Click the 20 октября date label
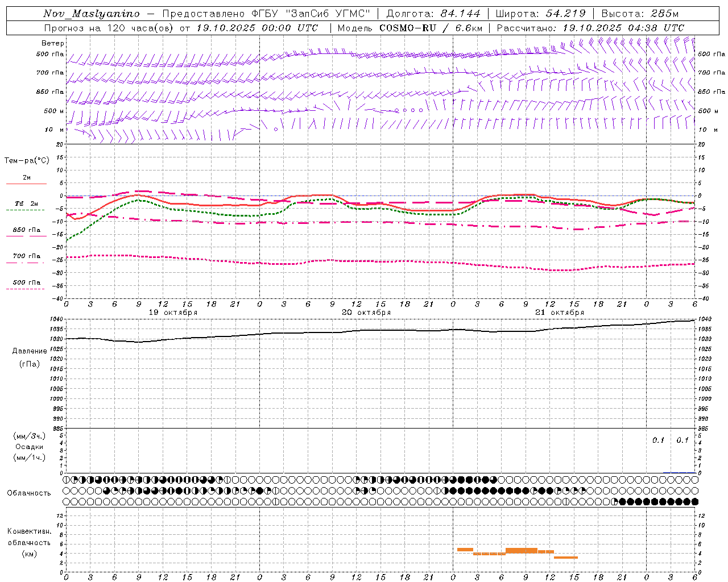Viewport: 728px width, 582px height. pos(366,313)
